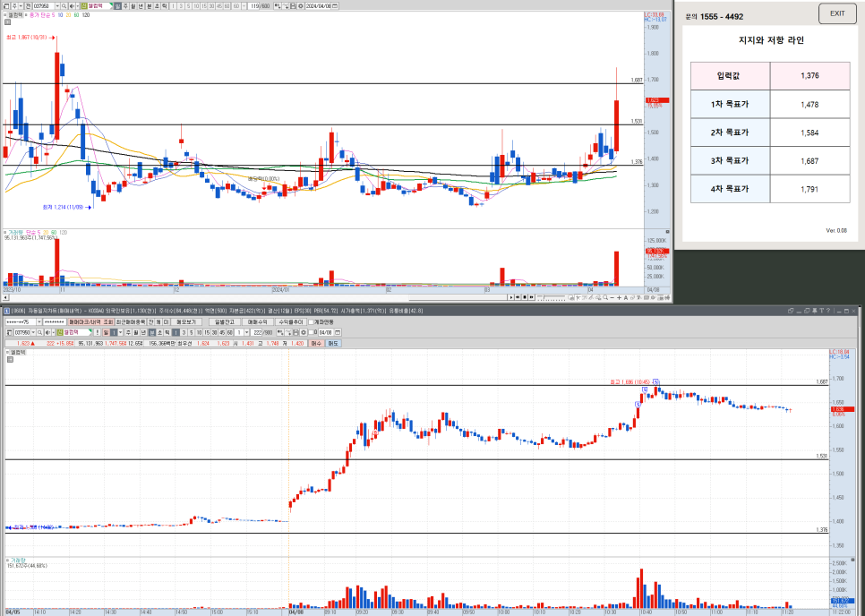Open the speaker icon dropdown in upper chart
Viewport: 865px width, 616px height.
coord(78,6)
